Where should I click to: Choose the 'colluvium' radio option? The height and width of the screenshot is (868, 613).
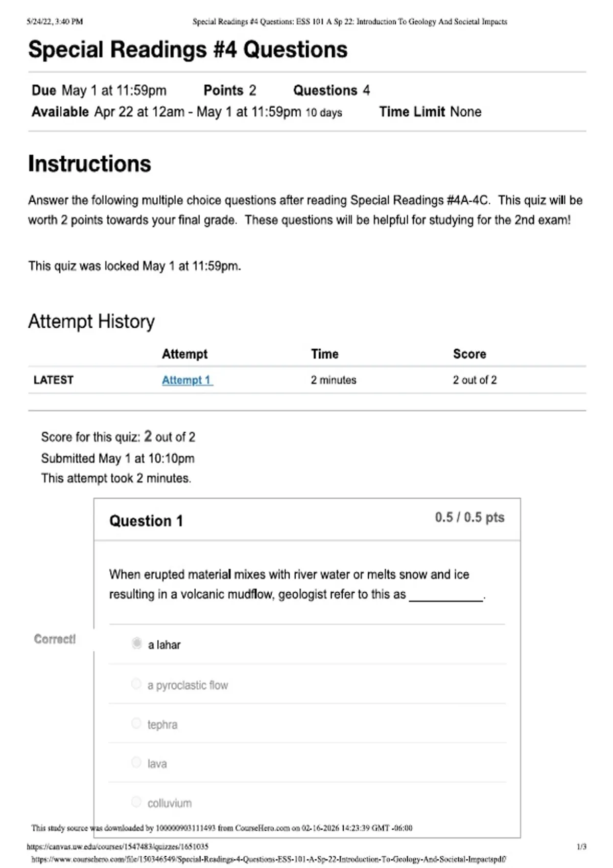(x=136, y=802)
